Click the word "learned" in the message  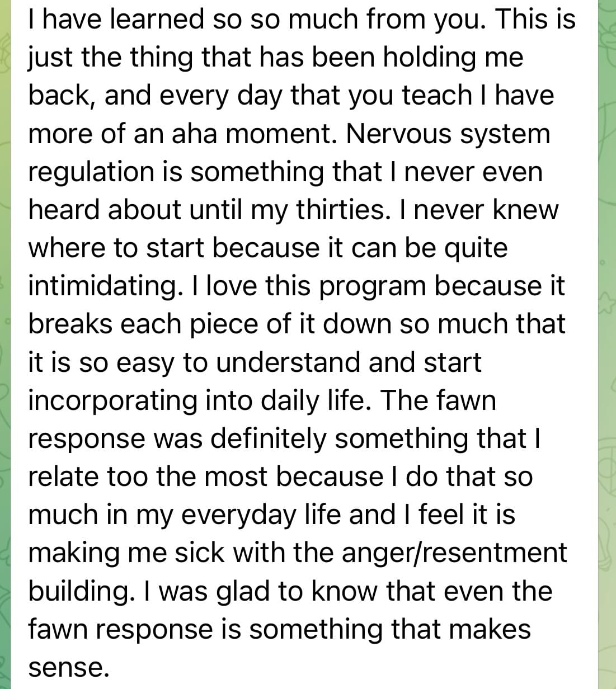pyautogui.click(x=150, y=19)
